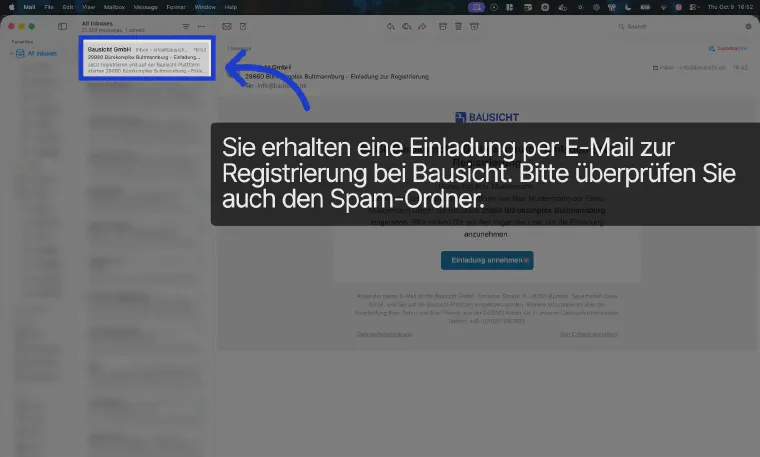The image size is (760, 457).
Task: Open the File menu
Action: (x=48, y=7)
